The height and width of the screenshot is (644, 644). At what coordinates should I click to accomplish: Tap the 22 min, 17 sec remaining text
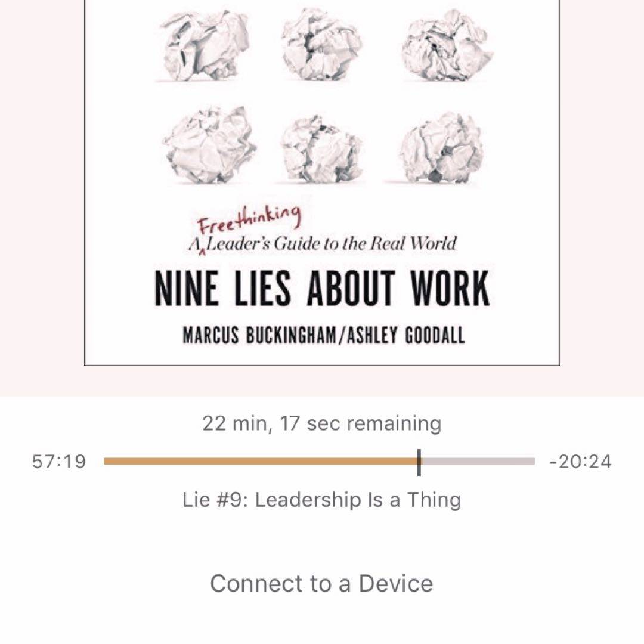click(x=321, y=423)
